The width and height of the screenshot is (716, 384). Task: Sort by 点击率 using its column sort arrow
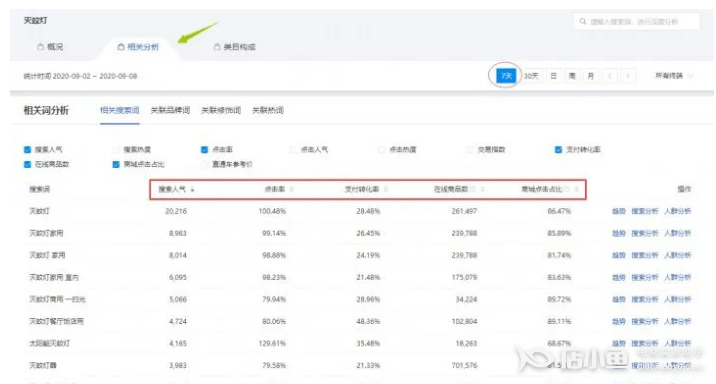[x=292, y=189]
